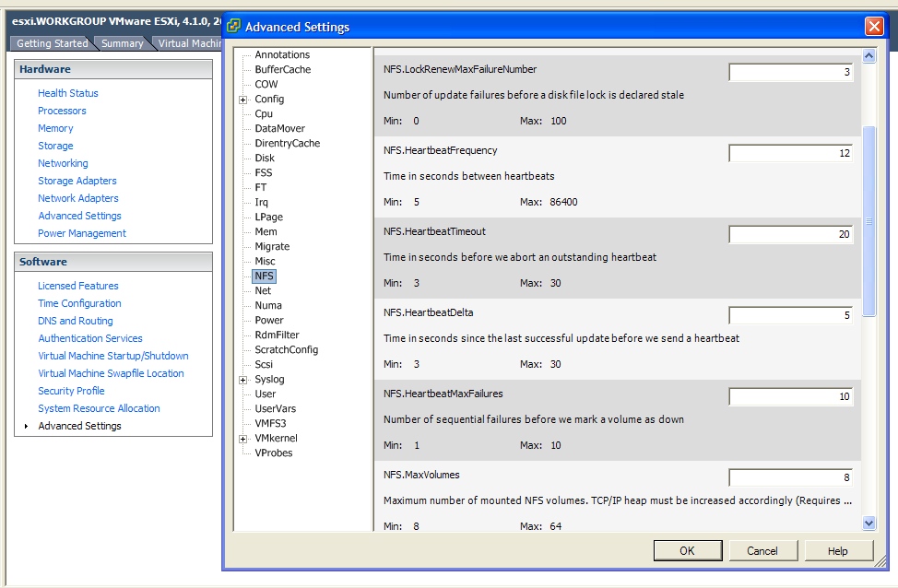898x588 pixels.
Task: Open Storage hardware link
Action: coord(55,146)
